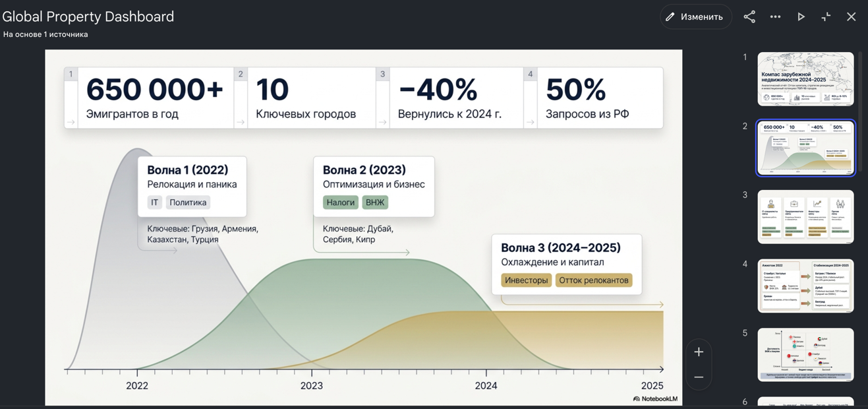
Task: Collapse the fullscreen view with the minimize icon
Action: 826,17
